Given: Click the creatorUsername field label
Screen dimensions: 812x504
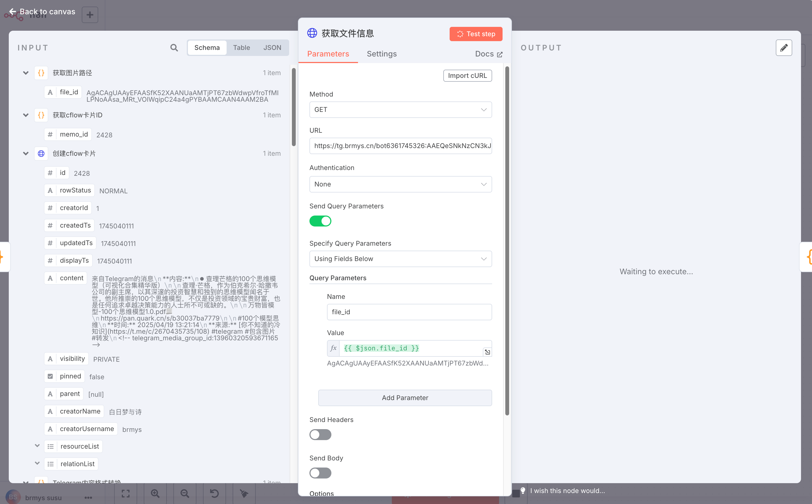Looking at the screenshot, I should [87, 429].
